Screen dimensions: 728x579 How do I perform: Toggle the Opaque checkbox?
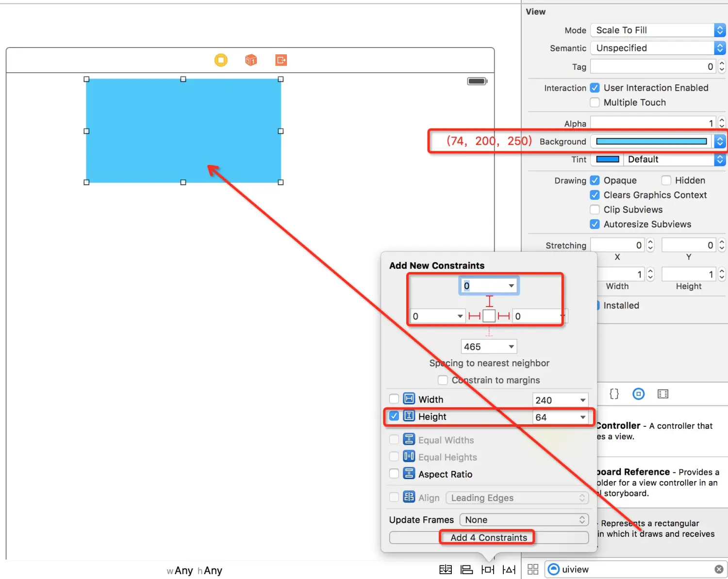595,180
